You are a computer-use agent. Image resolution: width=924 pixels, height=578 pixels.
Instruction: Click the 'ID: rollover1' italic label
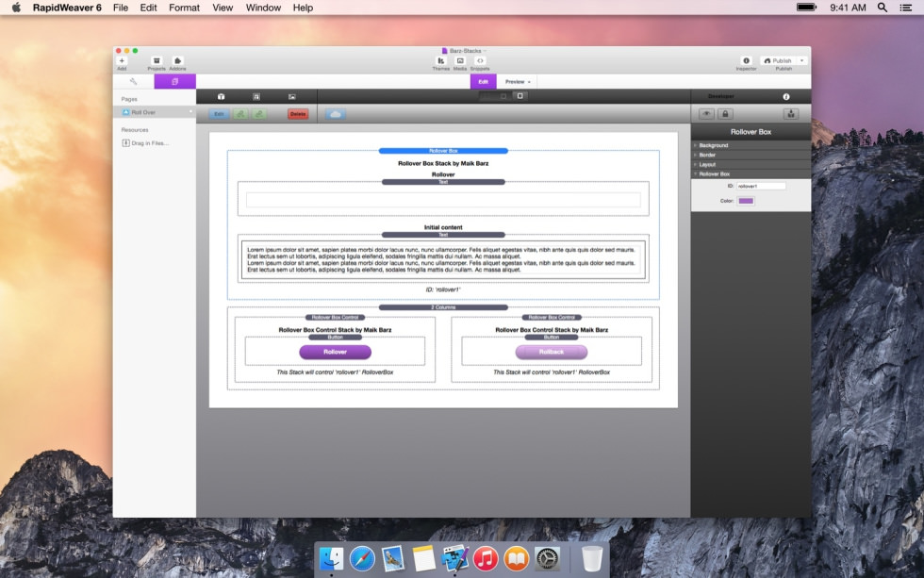(x=443, y=289)
